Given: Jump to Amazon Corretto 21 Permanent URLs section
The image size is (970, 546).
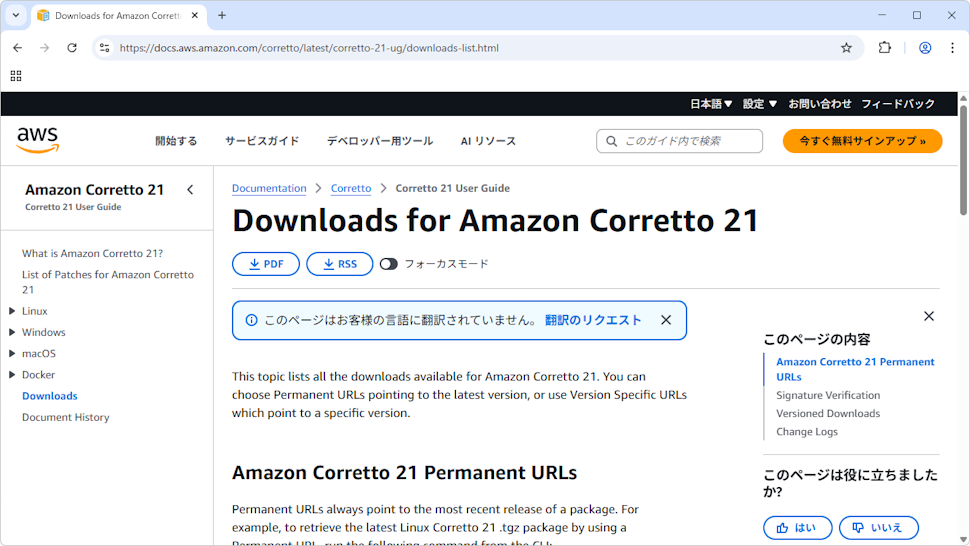Looking at the screenshot, I should [x=855, y=369].
